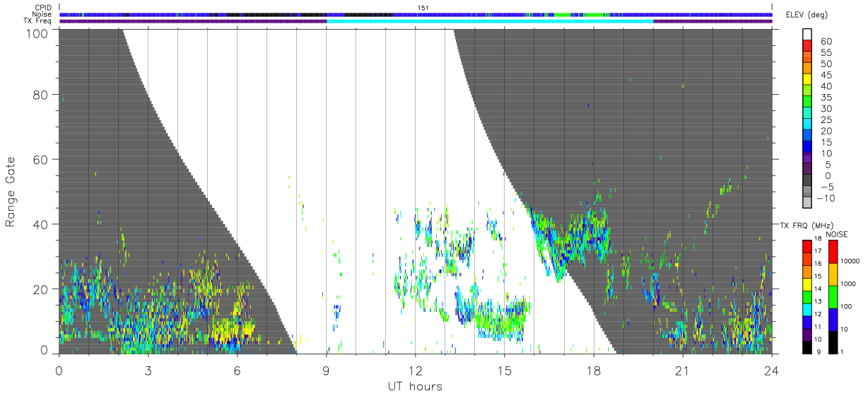Click the 10000 label on the NOISE scale
Image resolution: width=868 pixels, height=401 pixels.
click(x=850, y=260)
